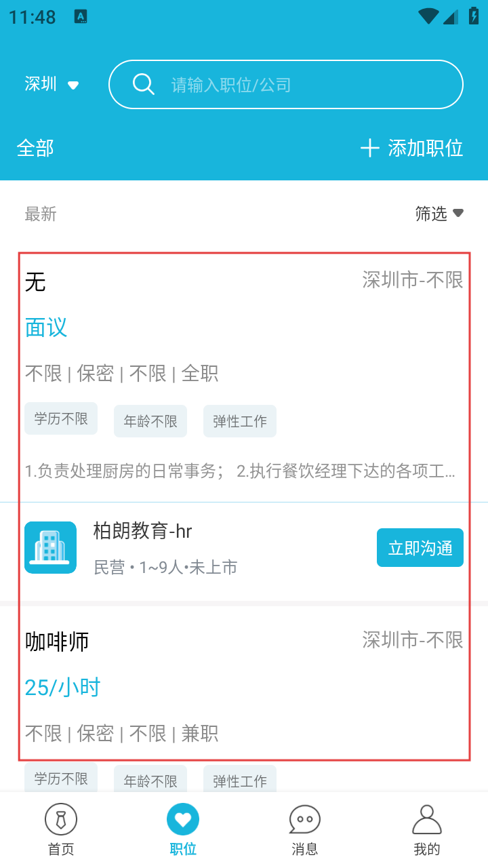Image resolution: width=488 pixels, height=868 pixels.
Task: Select the 职位 heart icon
Action: (x=183, y=819)
